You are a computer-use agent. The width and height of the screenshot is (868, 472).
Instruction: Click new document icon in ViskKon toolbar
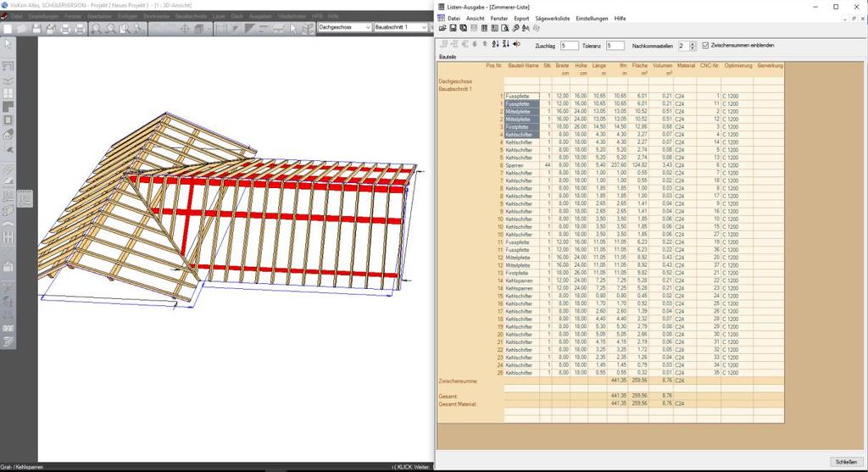tap(8, 29)
